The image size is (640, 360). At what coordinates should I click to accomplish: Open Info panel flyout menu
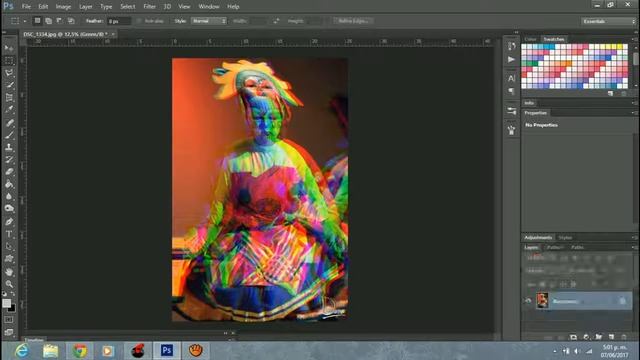click(633, 103)
